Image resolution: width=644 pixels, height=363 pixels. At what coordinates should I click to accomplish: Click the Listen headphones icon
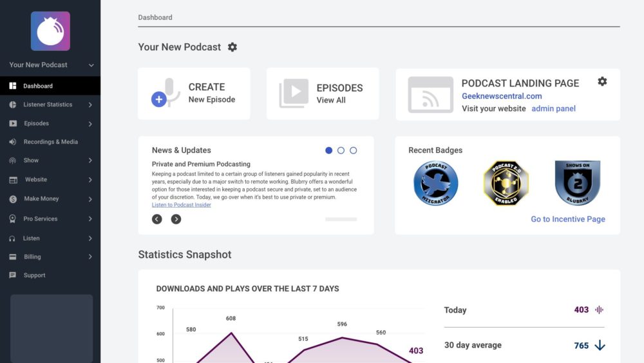(x=12, y=239)
